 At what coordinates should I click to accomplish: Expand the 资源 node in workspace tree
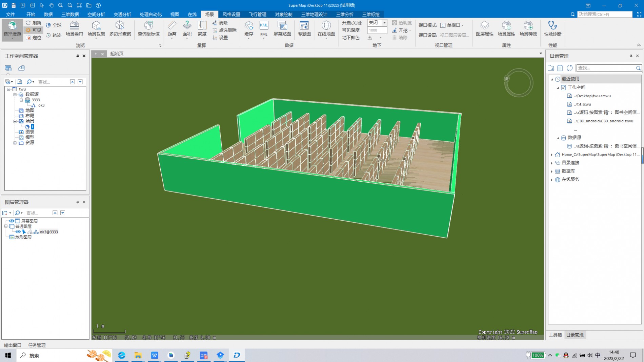[15, 143]
